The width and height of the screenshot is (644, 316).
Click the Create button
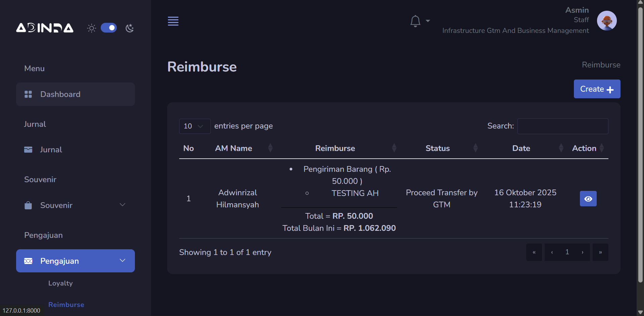pyautogui.click(x=597, y=89)
